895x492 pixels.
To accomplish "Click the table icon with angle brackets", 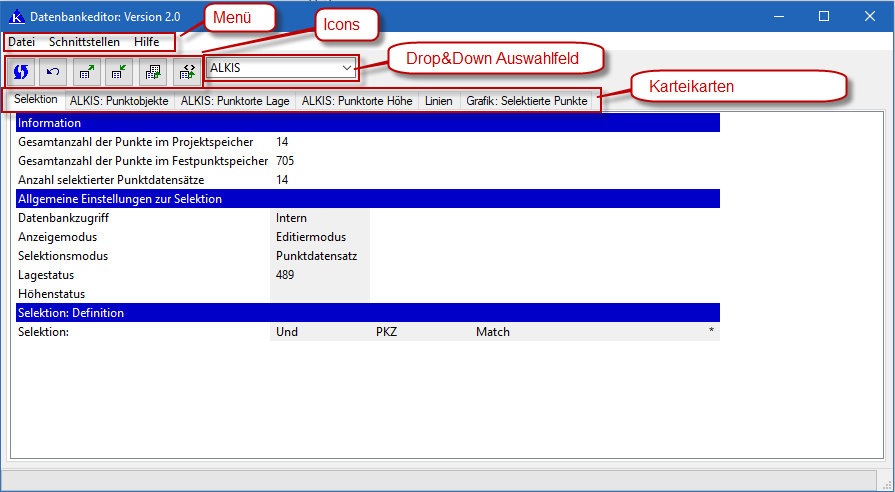I will click(186, 71).
